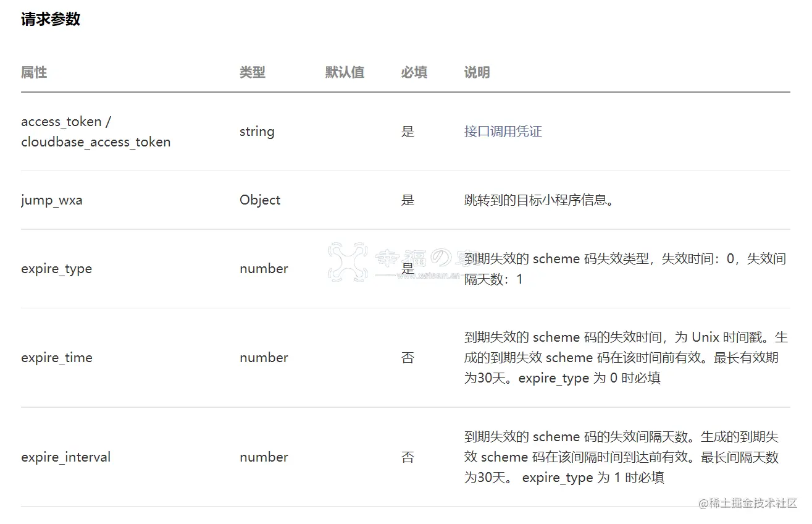812x524 pixels.
Task: Select the access_token / cloudbase_access_token attribute name
Action: (x=96, y=132)
